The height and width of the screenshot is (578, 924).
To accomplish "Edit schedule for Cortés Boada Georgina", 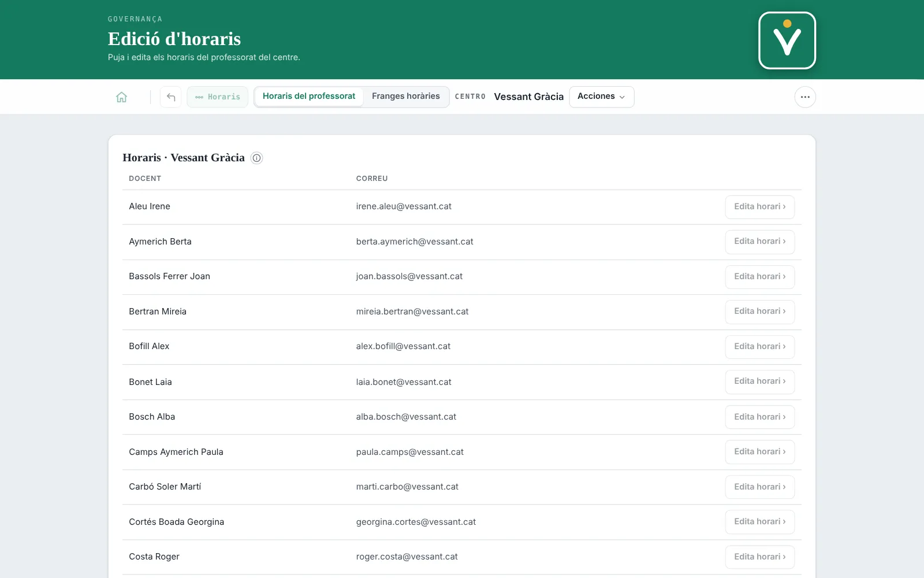I will pos(760,522).
